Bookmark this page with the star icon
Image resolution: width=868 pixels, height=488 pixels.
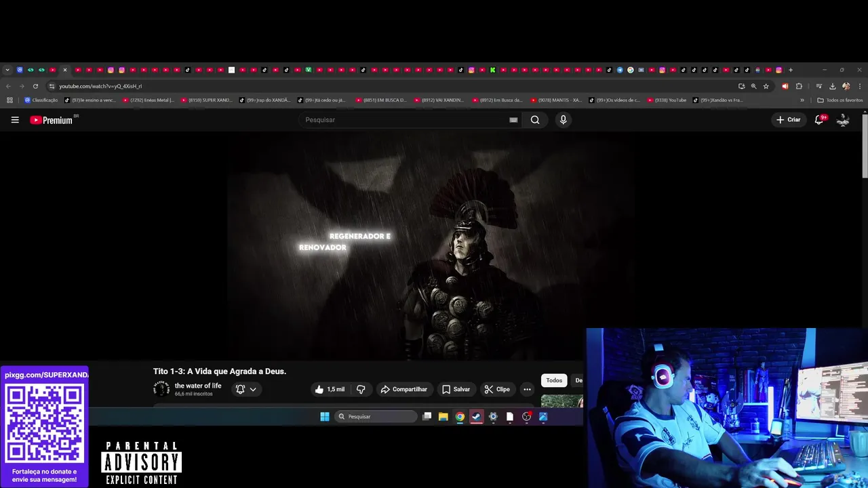coord(766,86)
